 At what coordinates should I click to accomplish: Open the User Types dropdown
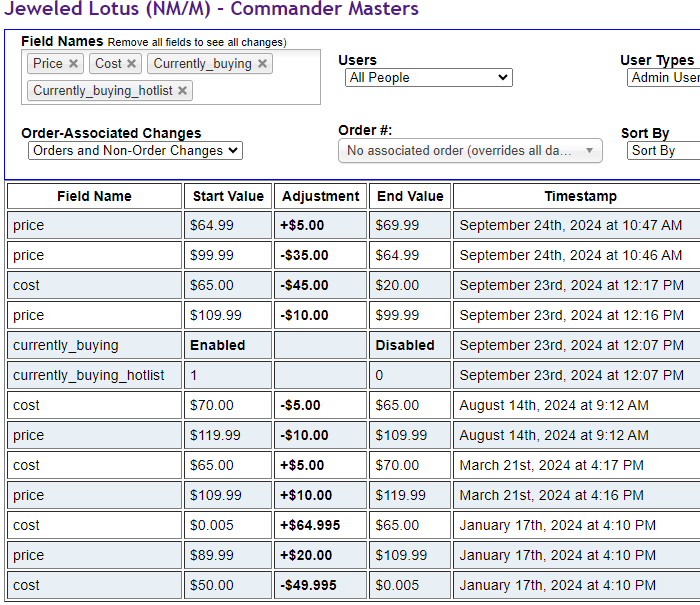coord(663,78)
